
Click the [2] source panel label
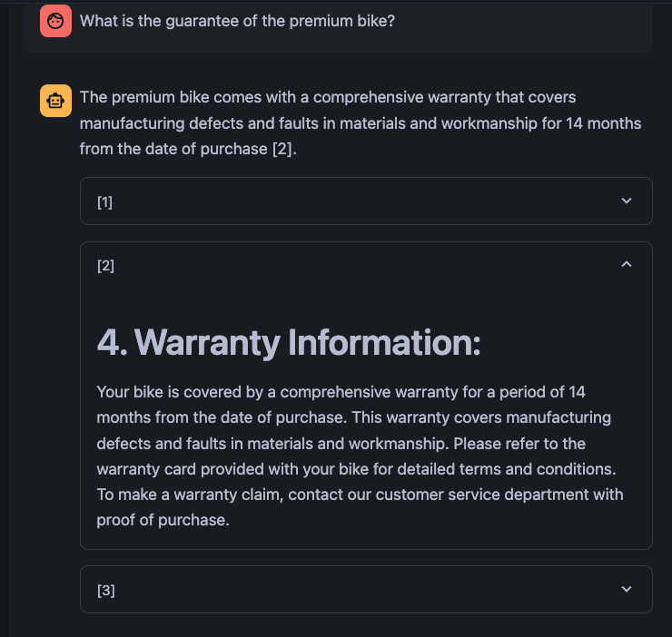coord(105,266)
